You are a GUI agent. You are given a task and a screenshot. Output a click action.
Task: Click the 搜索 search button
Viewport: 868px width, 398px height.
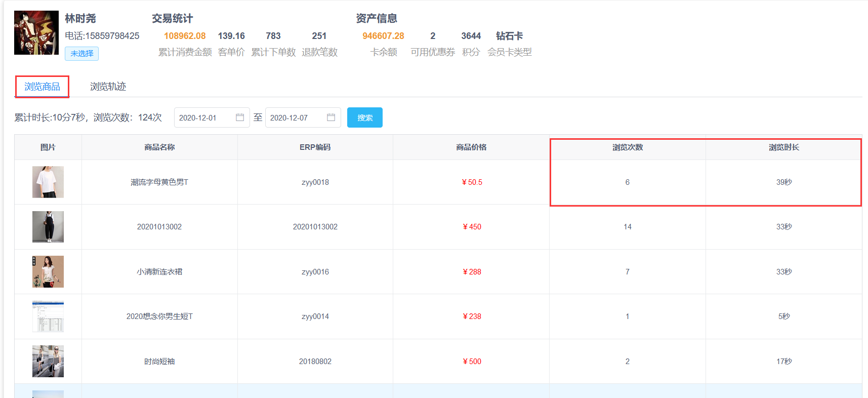pos(365,117)
